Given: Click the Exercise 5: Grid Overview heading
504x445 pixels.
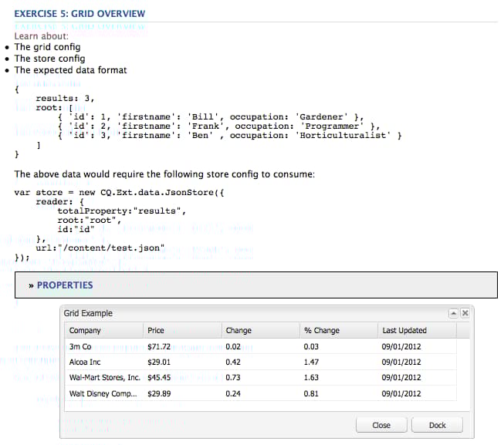Looking at the screenshot, I should 79,14.
